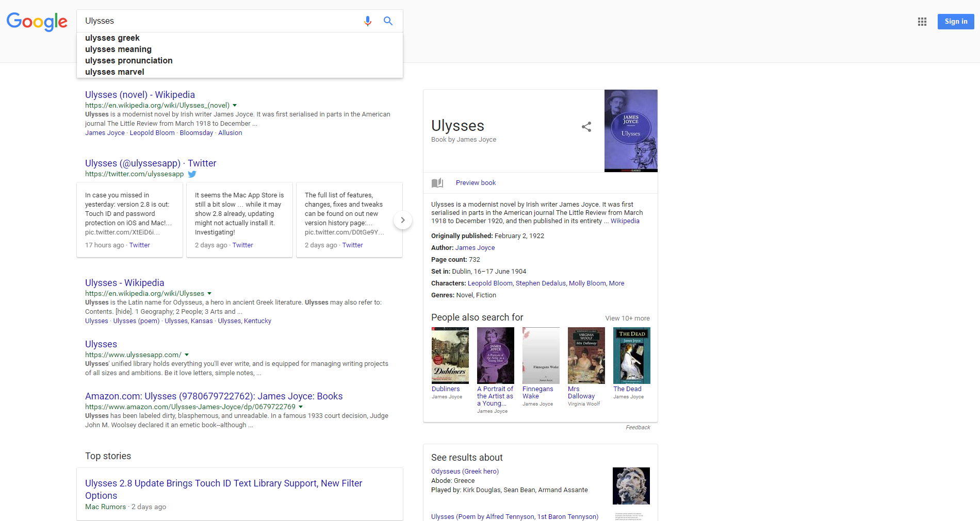The width and height of the screenshot is (980, 521).
Task: Choose the 'ulysses pronunciation' suggestion
Action: coord(240,61)
